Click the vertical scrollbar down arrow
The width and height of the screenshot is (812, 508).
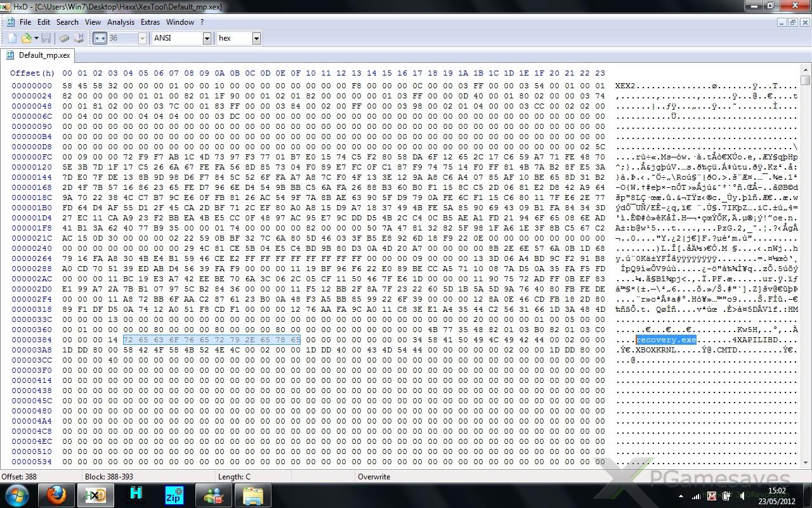click(805, 463)
